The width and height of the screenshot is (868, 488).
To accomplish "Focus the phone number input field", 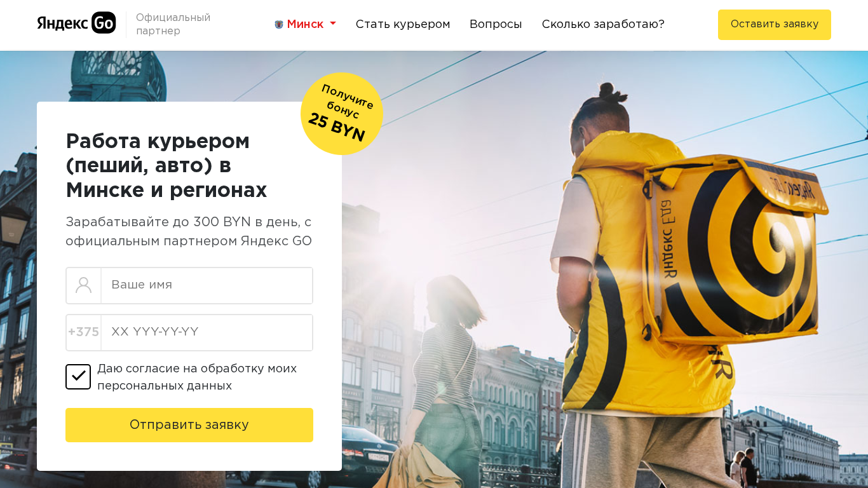I will [x=207, y=332].
